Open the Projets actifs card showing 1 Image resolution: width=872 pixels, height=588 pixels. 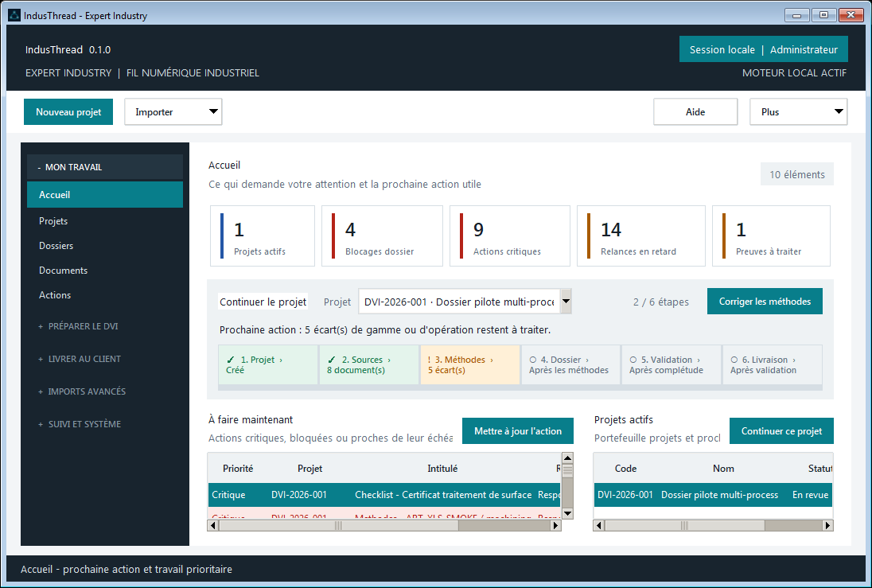pos(262,236)
